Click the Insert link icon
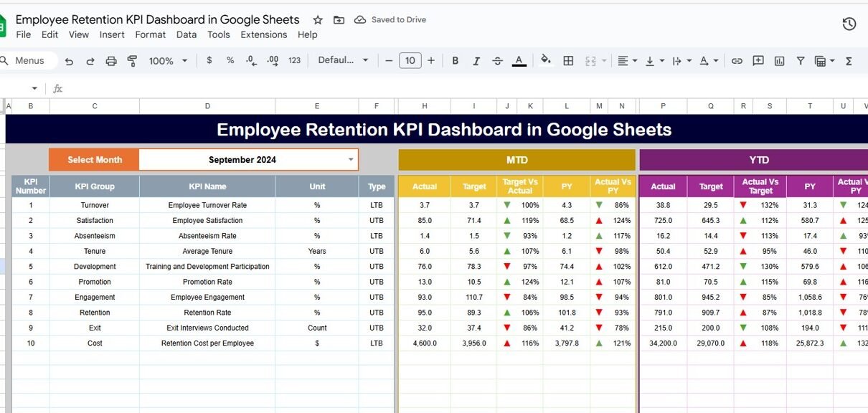 (x=737, y=61)
